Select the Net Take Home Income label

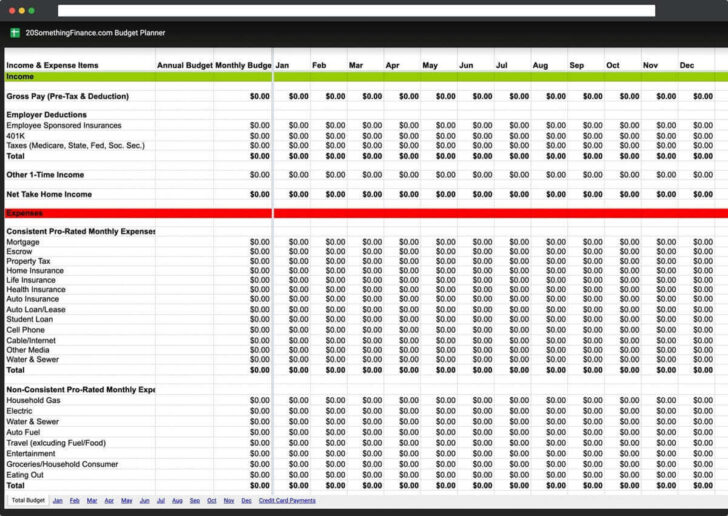(48, 194)
